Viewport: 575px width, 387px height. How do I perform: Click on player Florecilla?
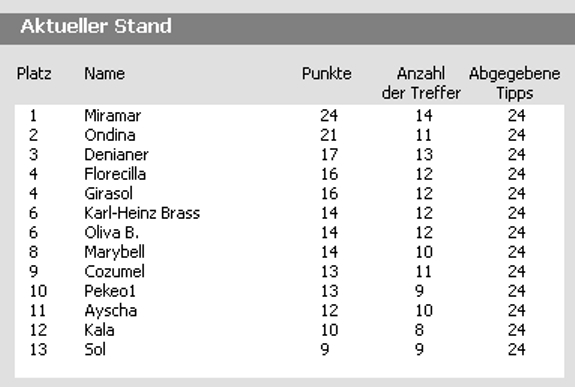(115, 174)
